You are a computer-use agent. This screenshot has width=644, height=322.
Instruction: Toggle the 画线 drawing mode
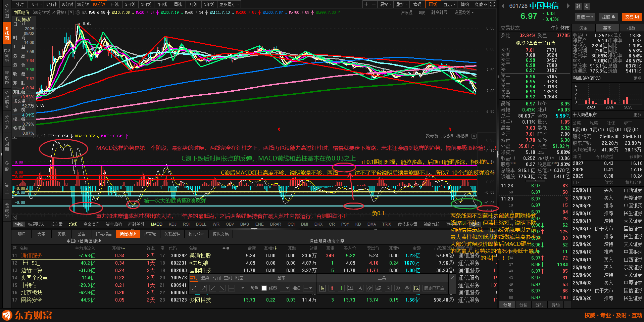click(x=433, y=4)
